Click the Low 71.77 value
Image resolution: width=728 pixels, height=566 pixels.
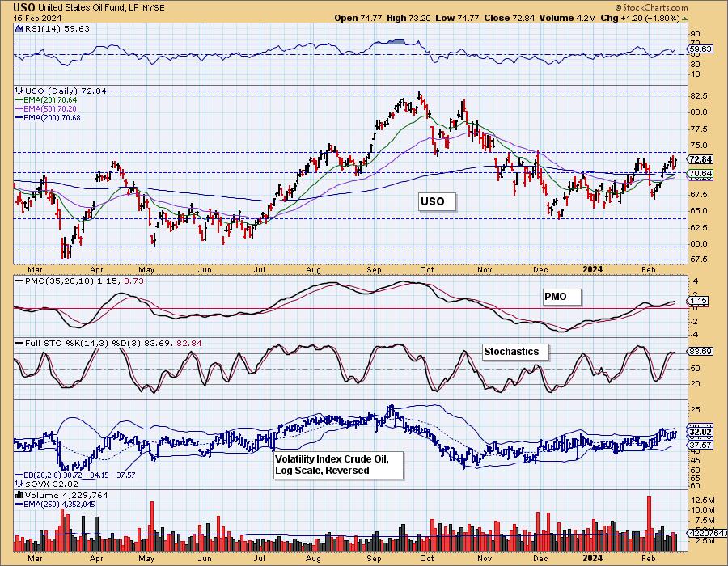point(457,18)
